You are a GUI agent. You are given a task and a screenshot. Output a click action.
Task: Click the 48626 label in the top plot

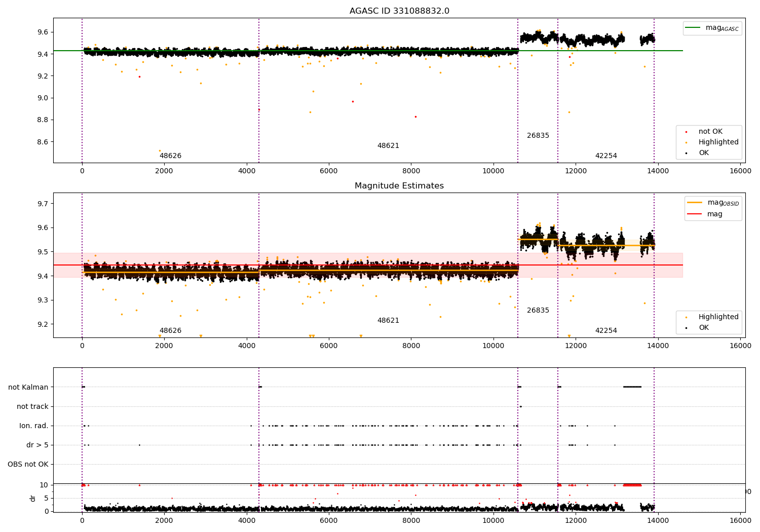click(171, 156)
